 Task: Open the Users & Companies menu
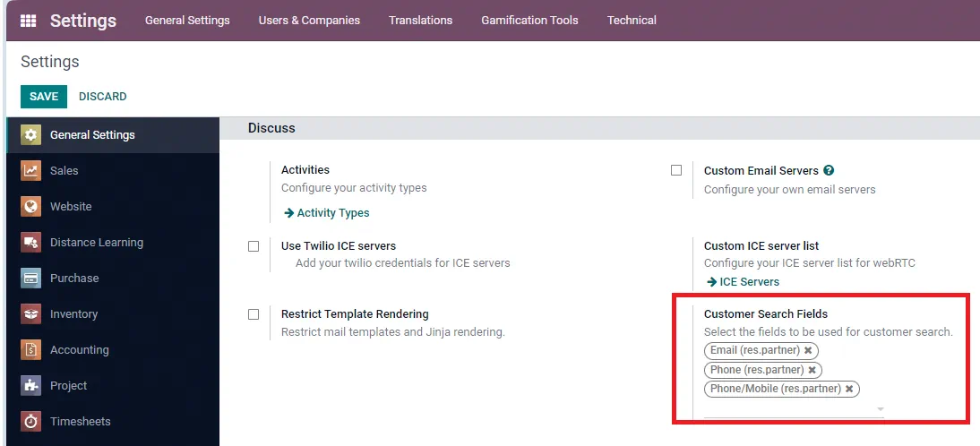click(309, 20)
